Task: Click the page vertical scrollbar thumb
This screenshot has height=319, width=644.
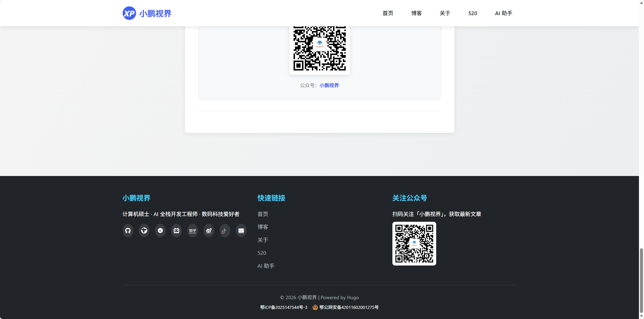Action: tap(641, 281)
